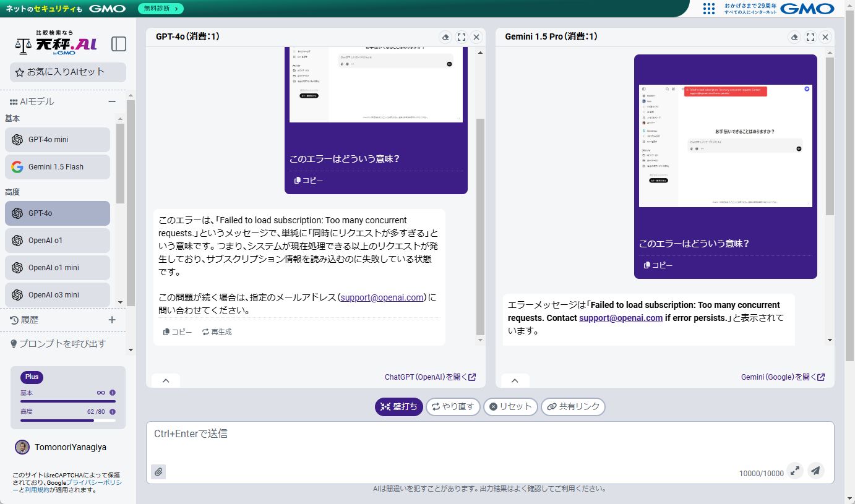Screen dimensions: 855x504
Task: Click the 高度 62/80 usage progress bar
Action: click(67, 419)
